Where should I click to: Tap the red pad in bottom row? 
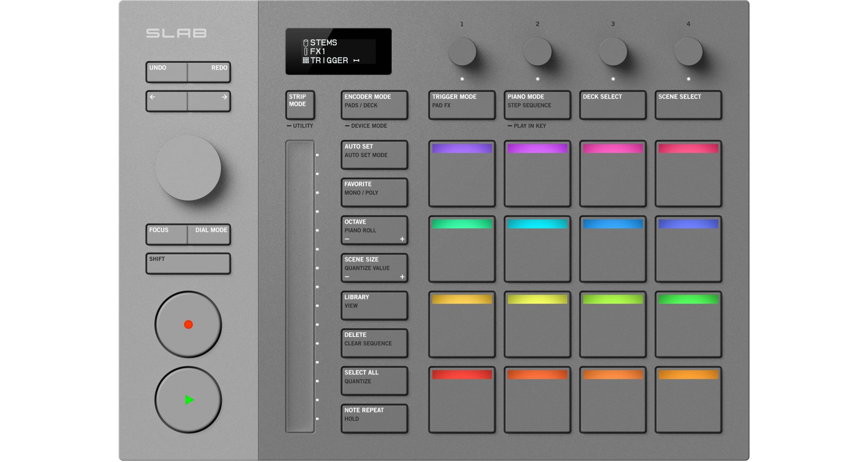tap(462, 400)
